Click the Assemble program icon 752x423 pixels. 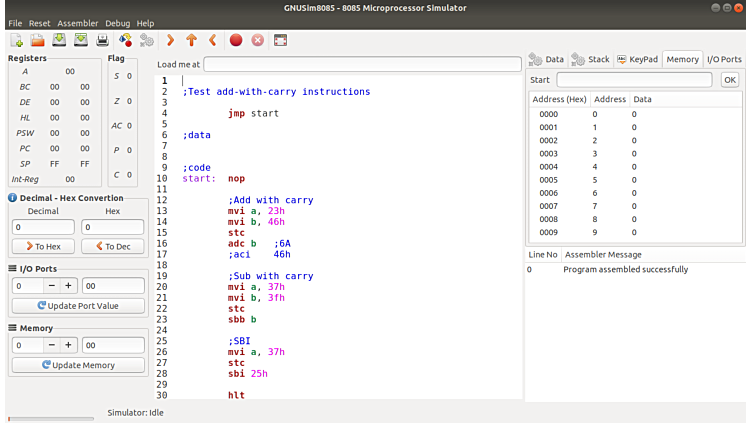125,40
